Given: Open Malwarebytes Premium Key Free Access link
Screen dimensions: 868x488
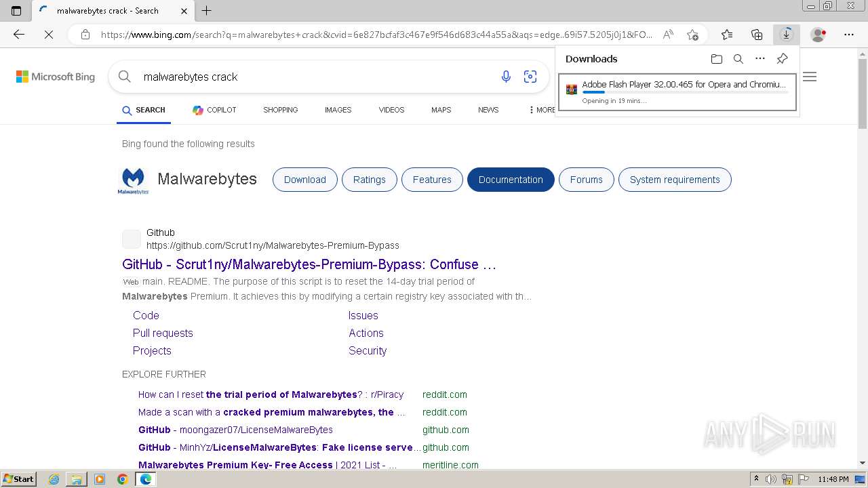Looking at the screenshot, I should (x=267, y=465).
